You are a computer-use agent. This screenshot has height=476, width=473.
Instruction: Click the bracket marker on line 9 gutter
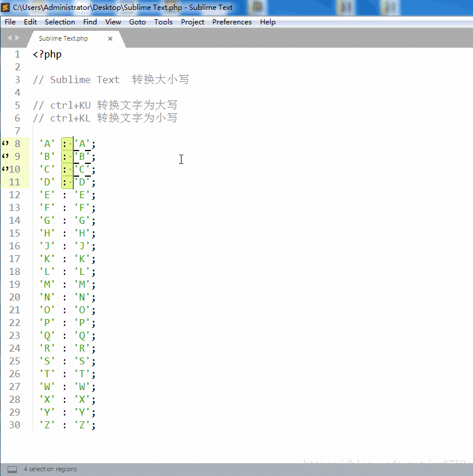[x=5, y=156]
